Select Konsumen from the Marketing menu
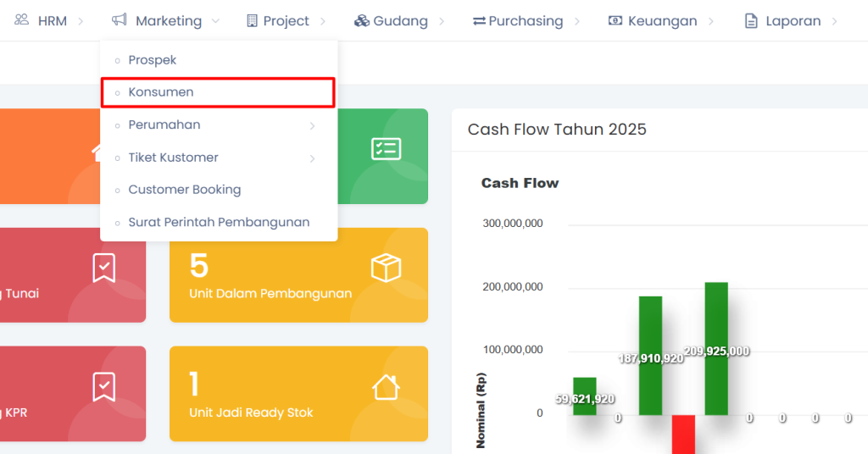868x454 pixels. click(161, 92)
